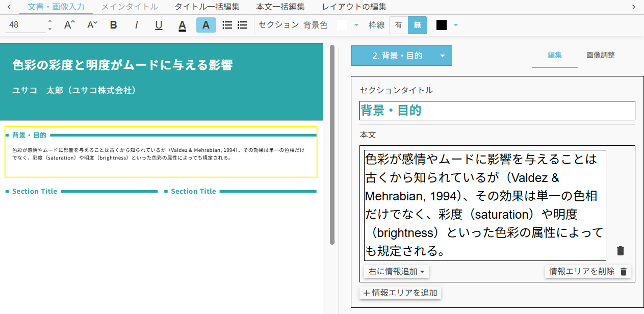The width and height of the screenshot is (644, 314).
Task: Insert a bulleted list
Action: pyautogui.click(x=227, y=25)
